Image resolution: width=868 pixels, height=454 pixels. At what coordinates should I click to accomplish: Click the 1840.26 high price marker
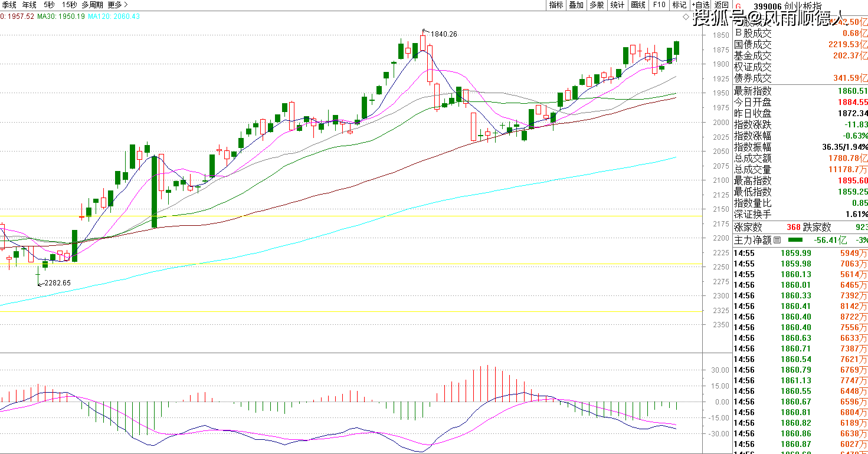pyautogui.click(x=443, y=34)
